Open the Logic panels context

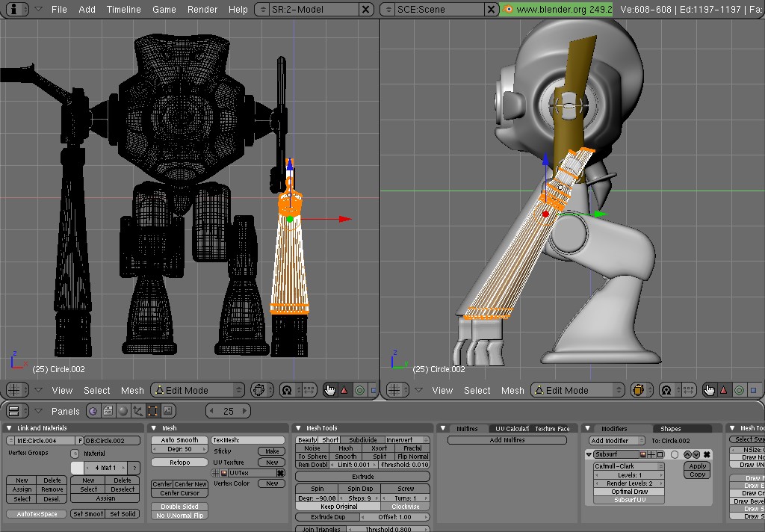[93, 411]
